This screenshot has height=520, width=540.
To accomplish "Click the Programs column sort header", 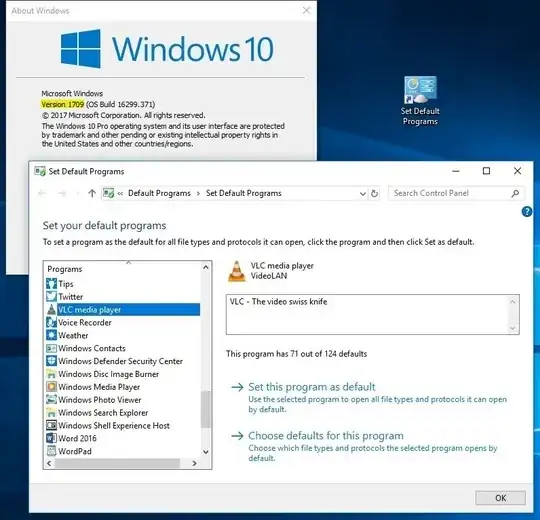I will (123, 269).
